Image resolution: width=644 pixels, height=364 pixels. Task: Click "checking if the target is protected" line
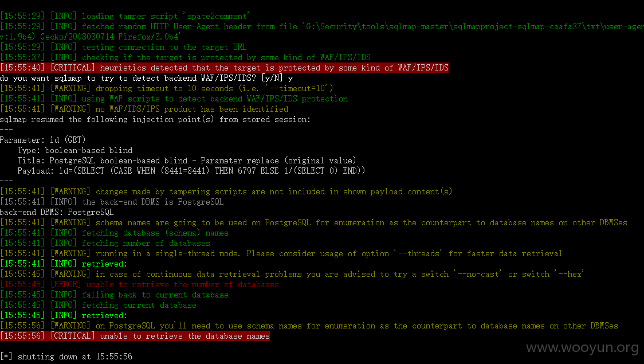(x=185, y=57)
